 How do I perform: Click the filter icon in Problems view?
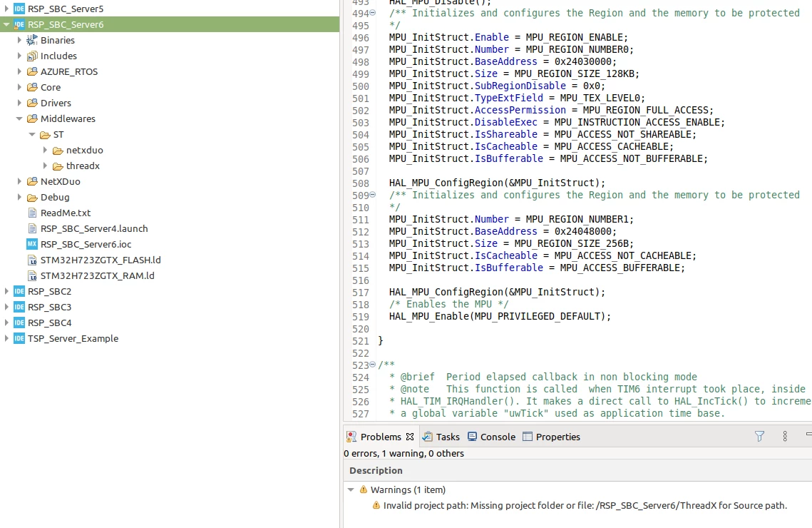(x=759, y=436)
